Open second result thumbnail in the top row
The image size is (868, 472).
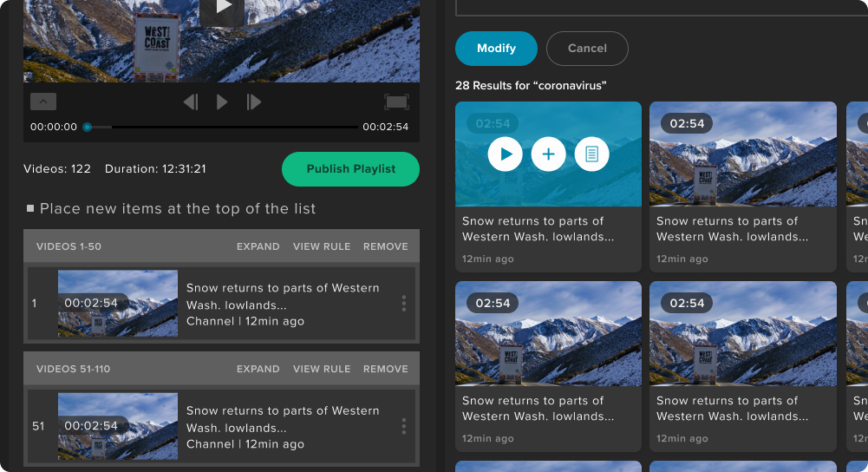click(x=743, y=154)
